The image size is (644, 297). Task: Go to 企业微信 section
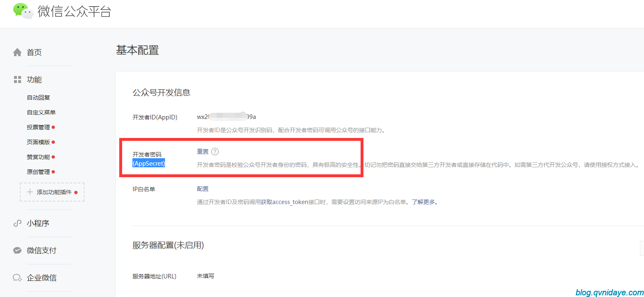pos(42,278)
